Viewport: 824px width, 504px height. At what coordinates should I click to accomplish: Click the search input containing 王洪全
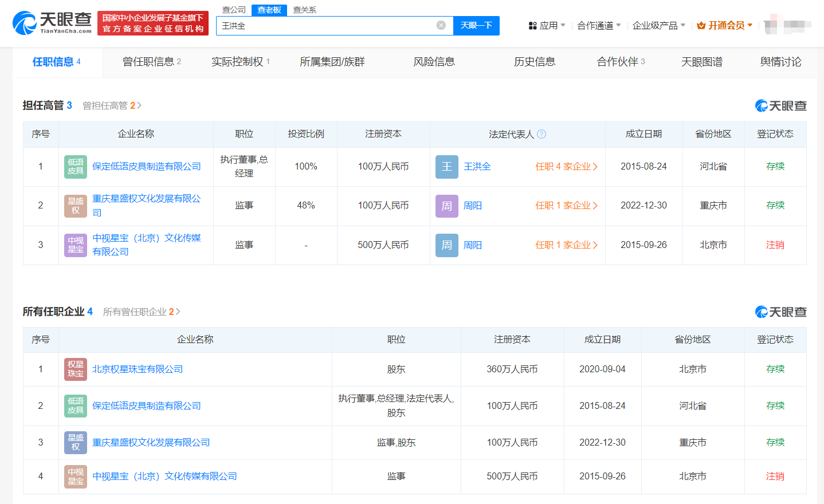coord(327,25)
